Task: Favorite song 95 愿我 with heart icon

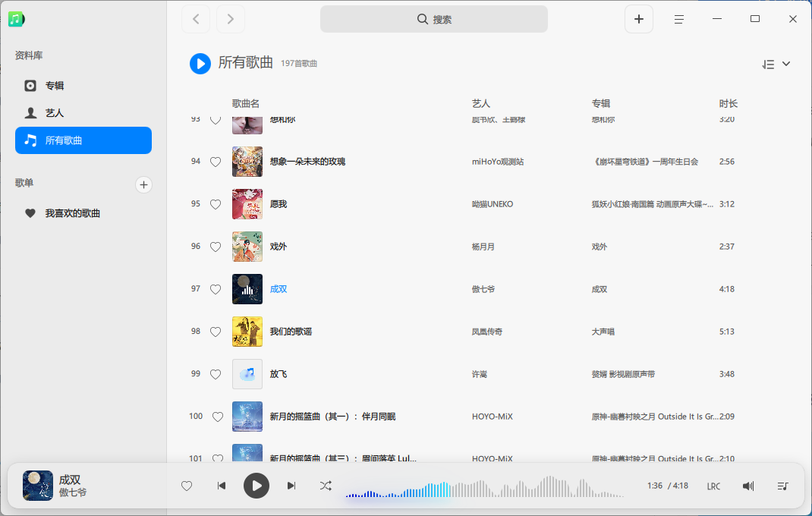Action: (216, 204)
